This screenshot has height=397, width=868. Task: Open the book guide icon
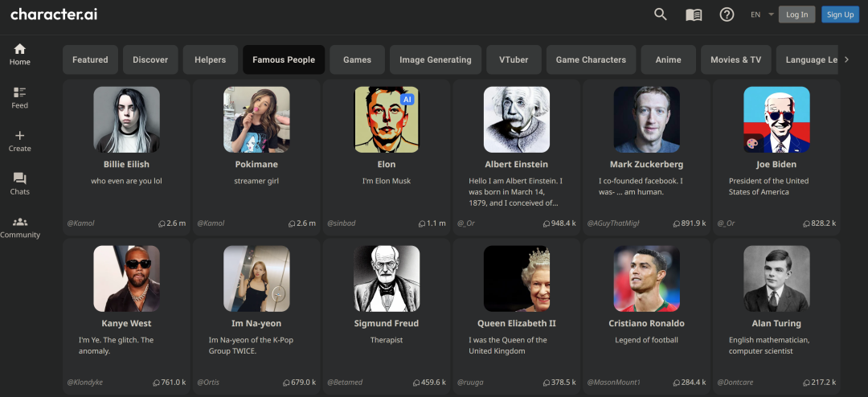(x=694, y=15)
